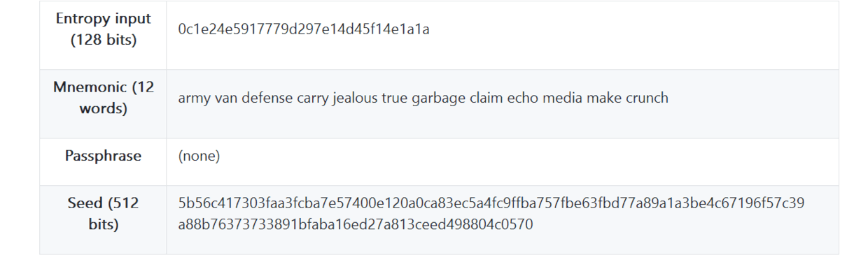Click the word "media" in mnemonic
This screenshot has height=262, width=868.
pos(561,98)
